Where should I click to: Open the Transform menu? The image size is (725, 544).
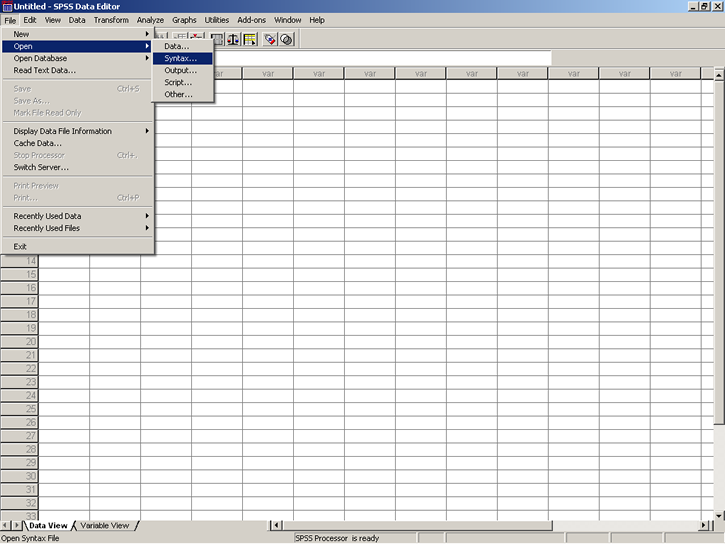111,20
